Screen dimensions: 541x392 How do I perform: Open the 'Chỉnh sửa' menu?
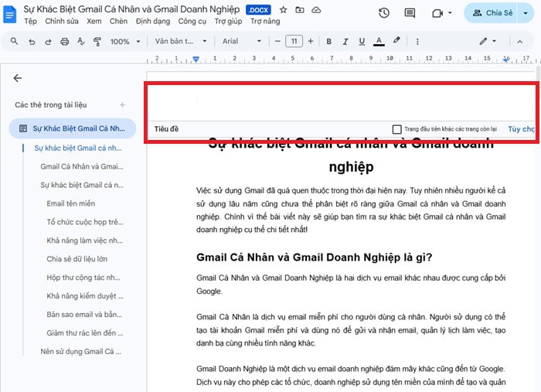[x=61, y=22]
